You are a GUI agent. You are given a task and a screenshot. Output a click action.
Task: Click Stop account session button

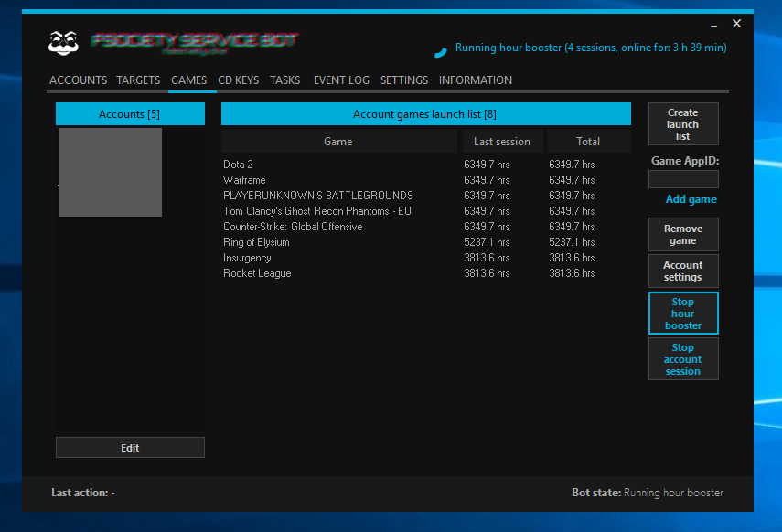pyautogui.click(x=682, y=359)
